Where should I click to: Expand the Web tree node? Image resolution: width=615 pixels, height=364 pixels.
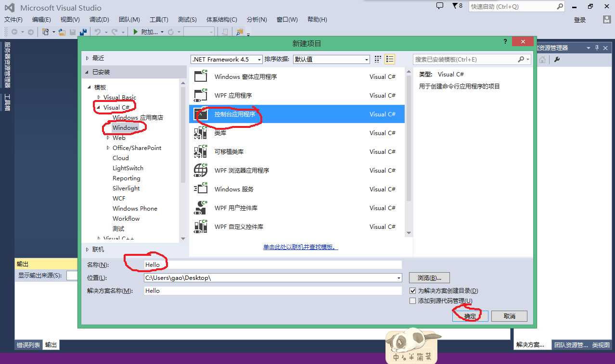pyautogui.click(x=108, y=138)
